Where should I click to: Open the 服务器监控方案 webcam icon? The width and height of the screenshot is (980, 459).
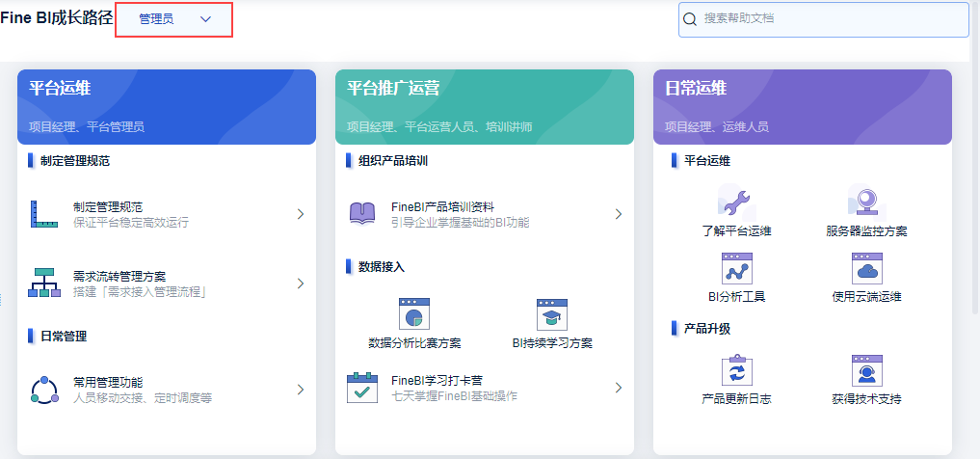point(866,202)
